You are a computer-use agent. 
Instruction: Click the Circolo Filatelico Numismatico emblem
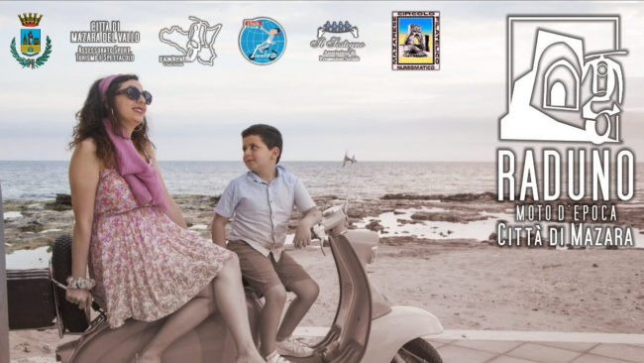tap(416, 41)
